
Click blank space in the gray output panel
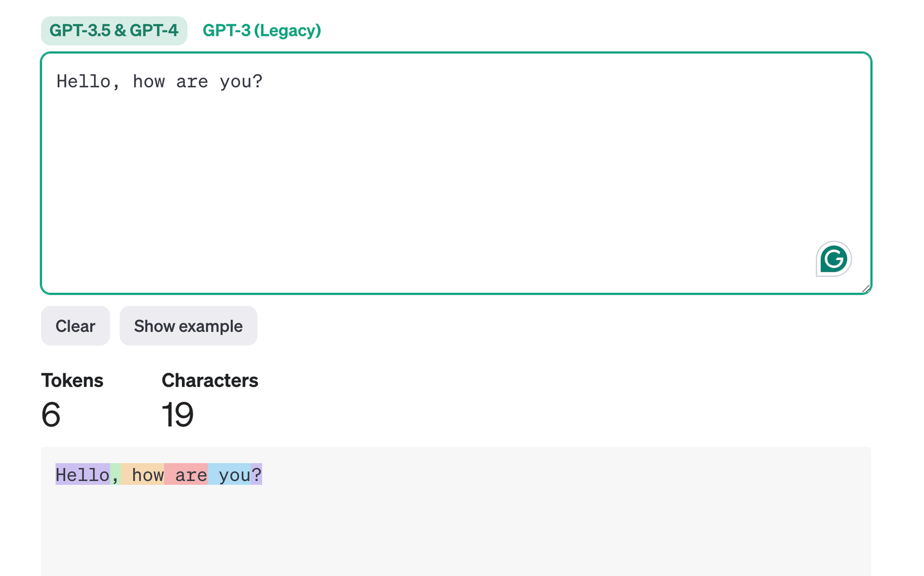(456, 531)
